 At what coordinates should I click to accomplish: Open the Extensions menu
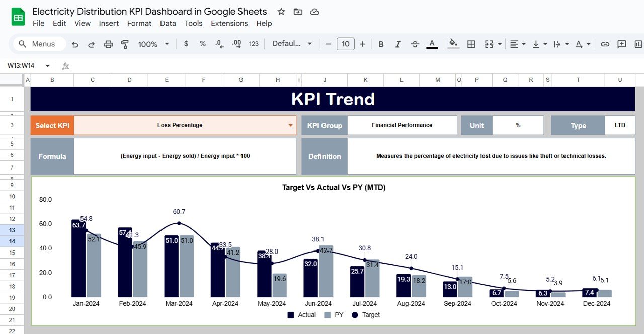click(x=229, y=23)
